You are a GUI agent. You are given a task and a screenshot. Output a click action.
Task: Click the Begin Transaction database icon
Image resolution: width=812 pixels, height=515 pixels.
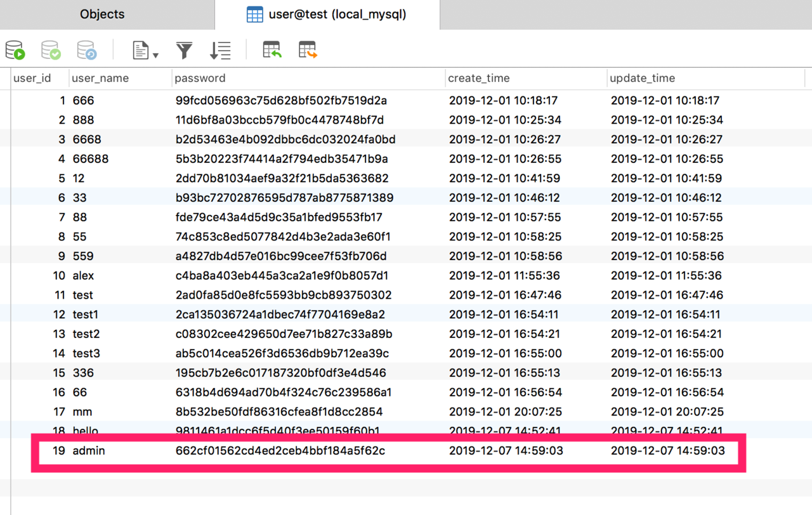15,50
